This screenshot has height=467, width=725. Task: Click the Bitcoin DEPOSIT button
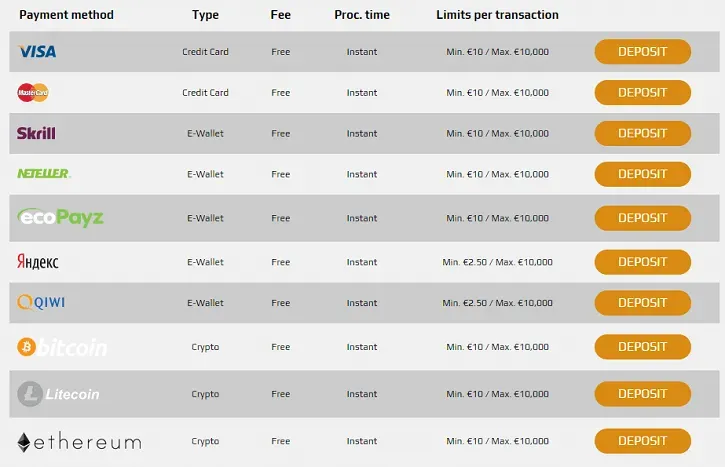[x=642, y=347]
